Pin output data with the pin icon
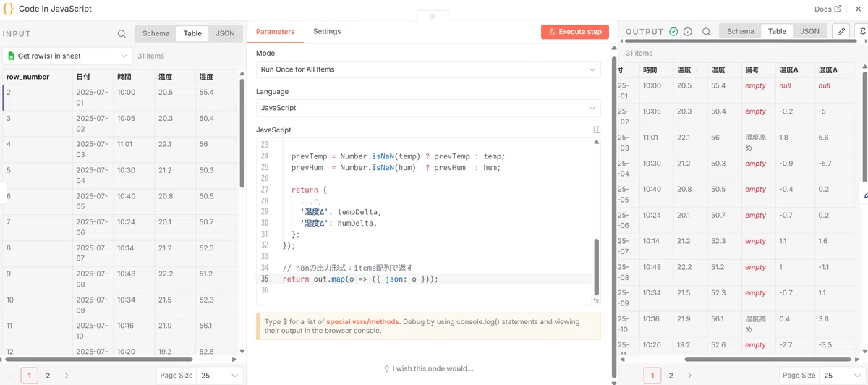Image resolution: width=868 pixels, height=385 pixels. 861,31
